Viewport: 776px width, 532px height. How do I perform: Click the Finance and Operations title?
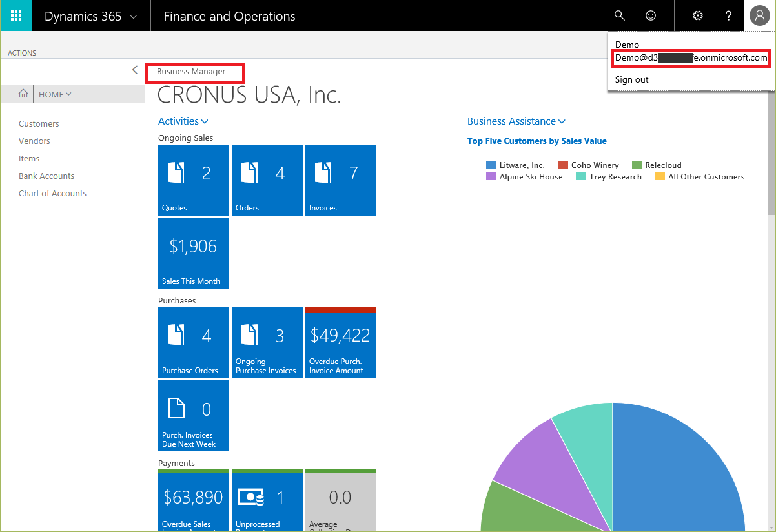pos(229,16)
